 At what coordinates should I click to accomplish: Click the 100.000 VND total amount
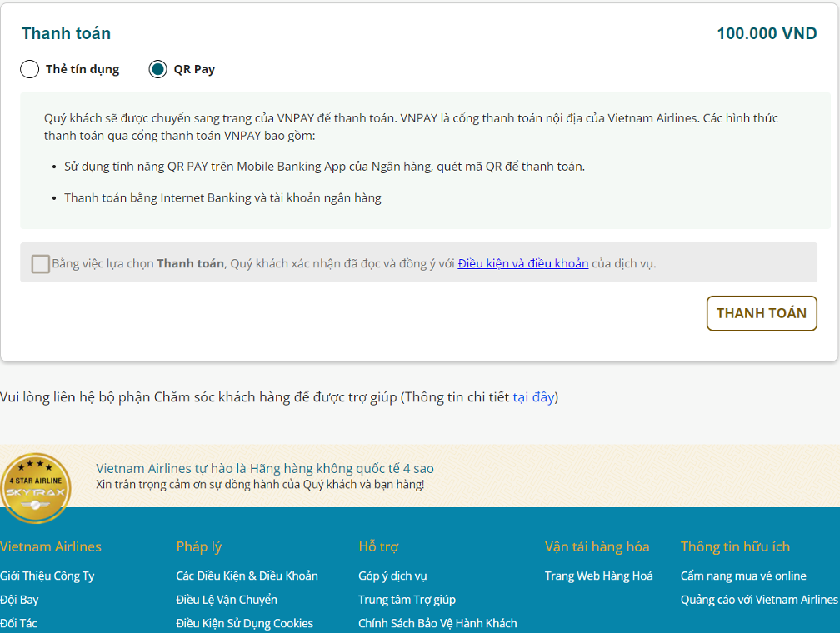767,34
